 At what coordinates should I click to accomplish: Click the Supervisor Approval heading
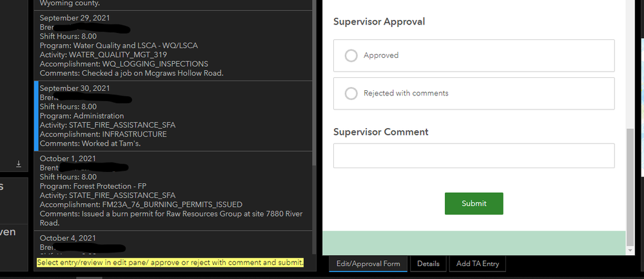(379, 22)
